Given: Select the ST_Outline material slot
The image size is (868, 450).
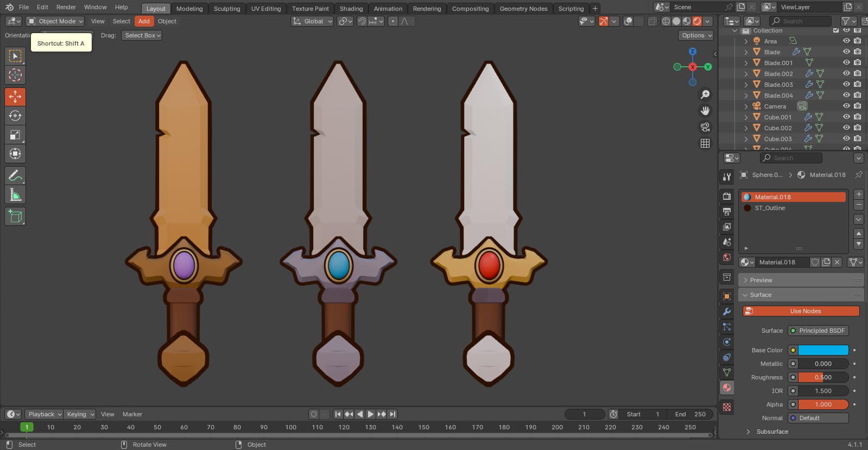Looking at the screenshot, I should tap(793, 208).
